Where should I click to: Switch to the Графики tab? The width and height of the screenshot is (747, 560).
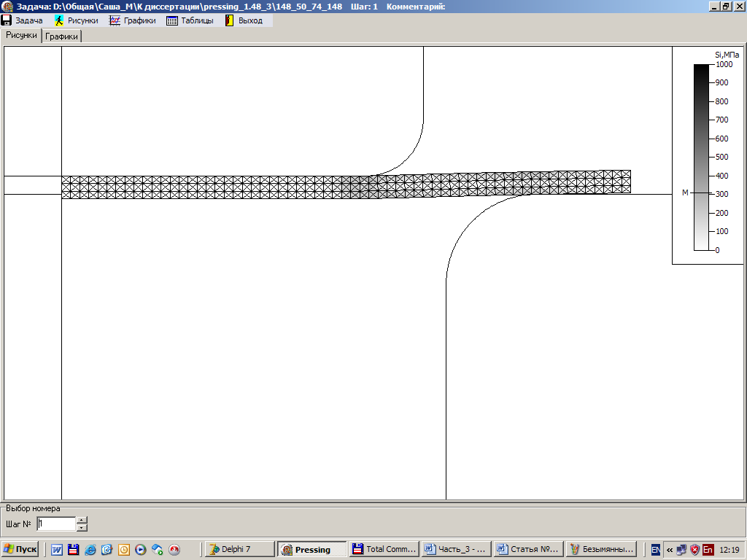(61, 36)
